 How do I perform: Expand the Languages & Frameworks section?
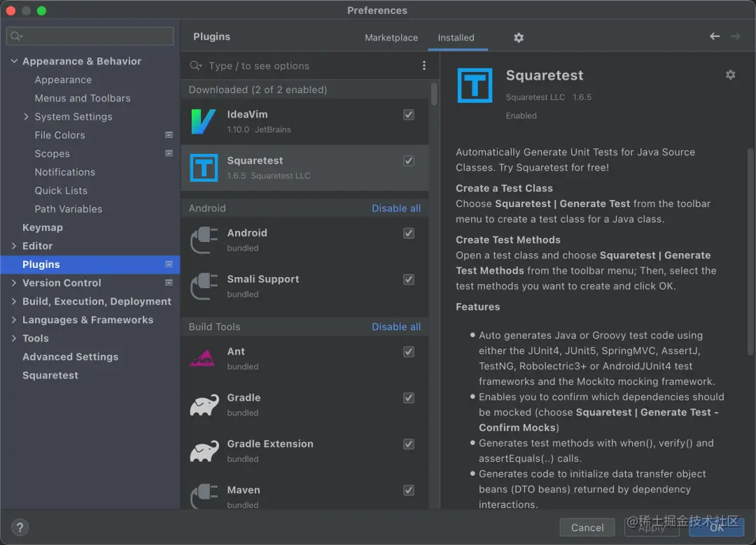[x=13, y=320]
